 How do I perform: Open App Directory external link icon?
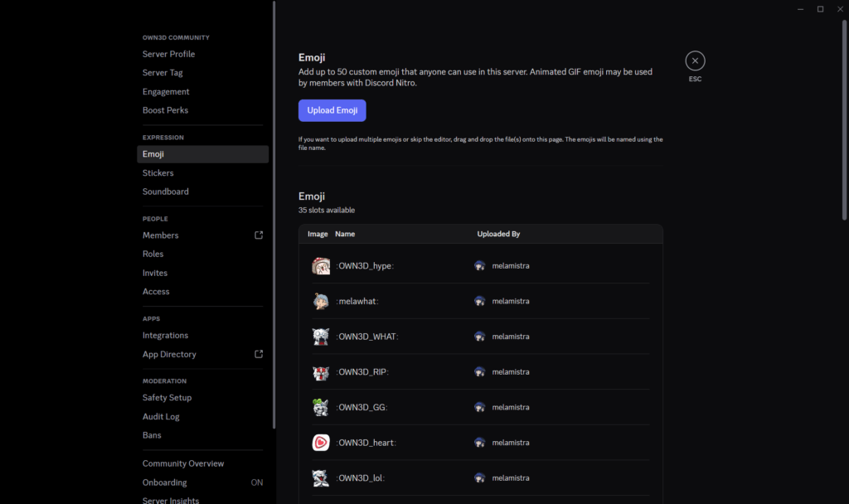tap(259, 354)
